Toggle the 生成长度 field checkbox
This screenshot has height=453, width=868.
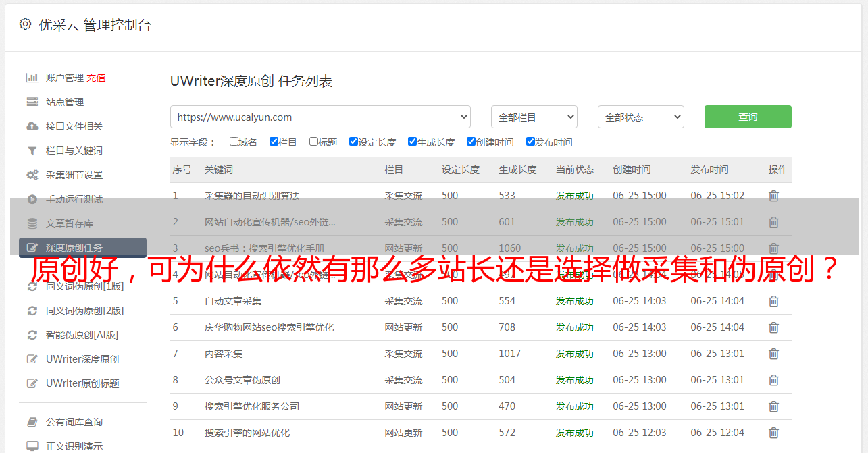click(x=412, y=142)
